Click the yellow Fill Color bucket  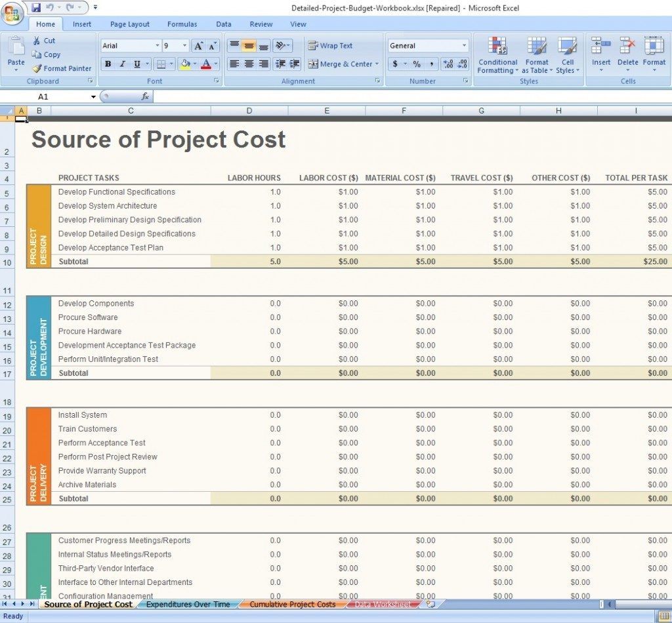pyautogui.click(x=184, y=64)
